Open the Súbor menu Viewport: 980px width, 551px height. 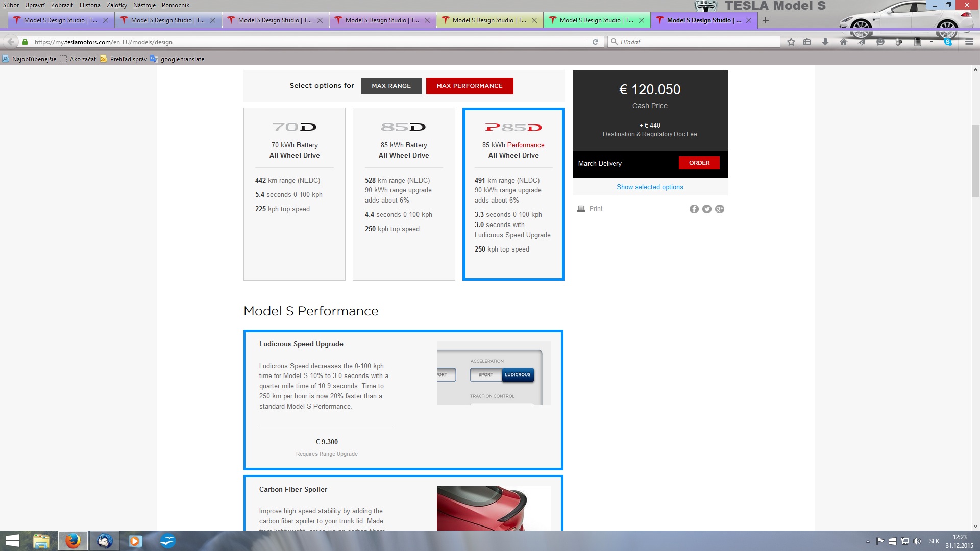(x=11, y=5)
